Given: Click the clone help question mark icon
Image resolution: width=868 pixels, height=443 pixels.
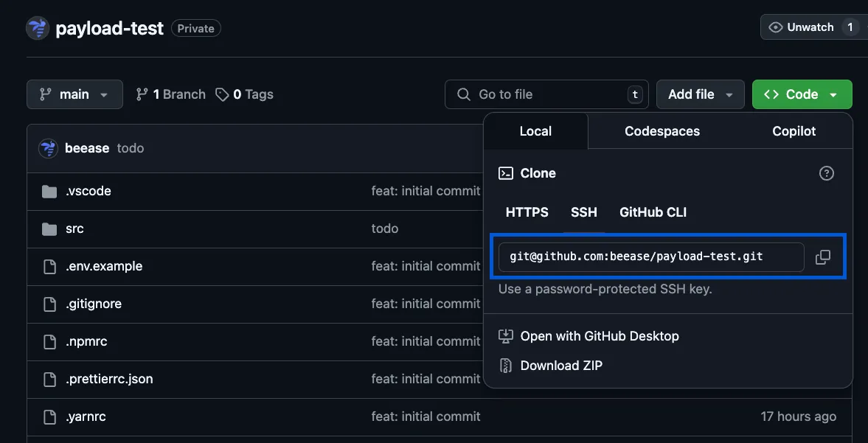Looking at the screenshot, I should (826, 172).
